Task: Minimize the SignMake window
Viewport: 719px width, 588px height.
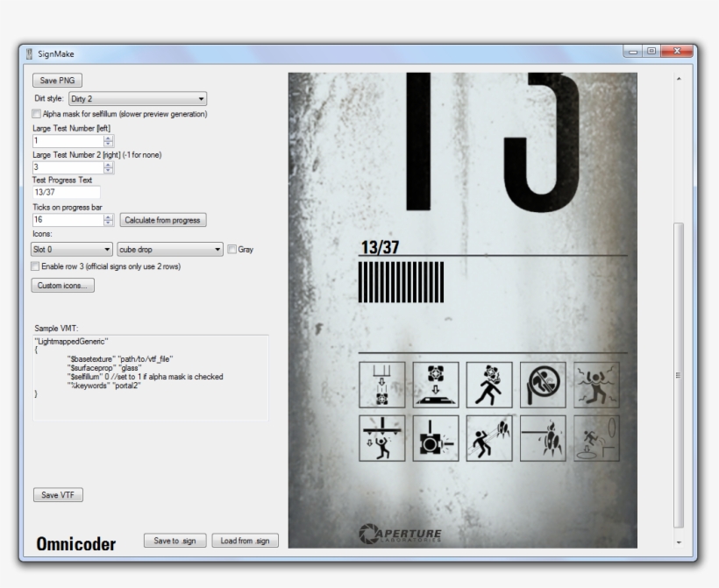Action: point(633,52)
